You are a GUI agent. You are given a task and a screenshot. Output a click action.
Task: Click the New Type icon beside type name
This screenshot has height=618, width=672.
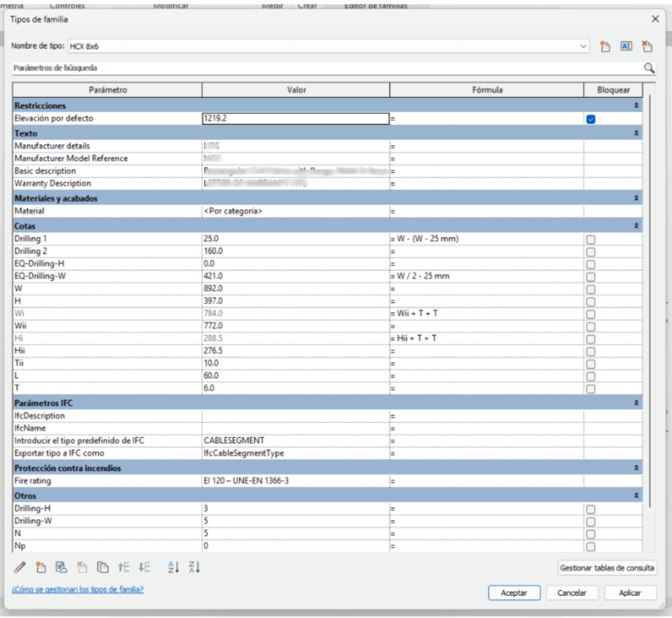tap(605, 47)
